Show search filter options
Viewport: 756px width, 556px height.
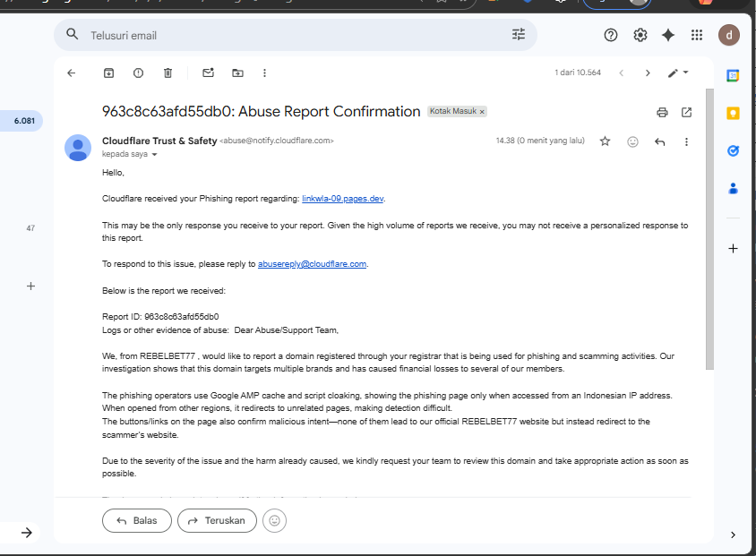click(x=519, y=34)
